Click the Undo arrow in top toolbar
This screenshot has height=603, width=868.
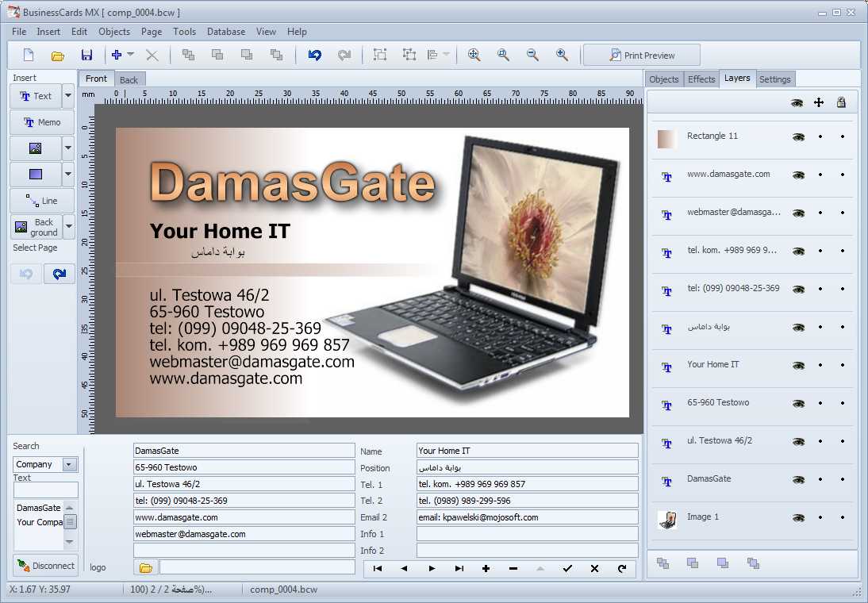click(314, 55)
